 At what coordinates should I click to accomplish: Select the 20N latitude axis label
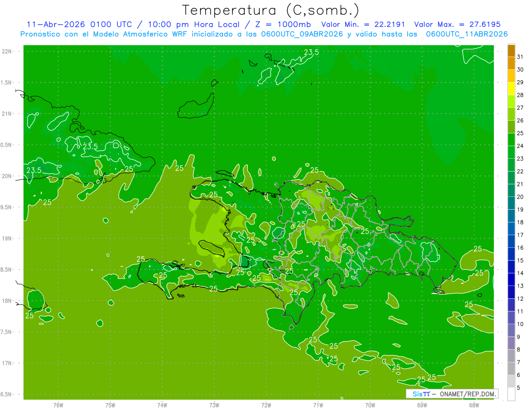coord(7,176)
